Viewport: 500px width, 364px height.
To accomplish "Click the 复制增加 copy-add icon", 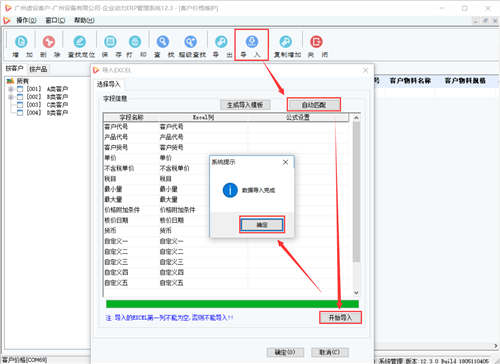I will (286, 42).
